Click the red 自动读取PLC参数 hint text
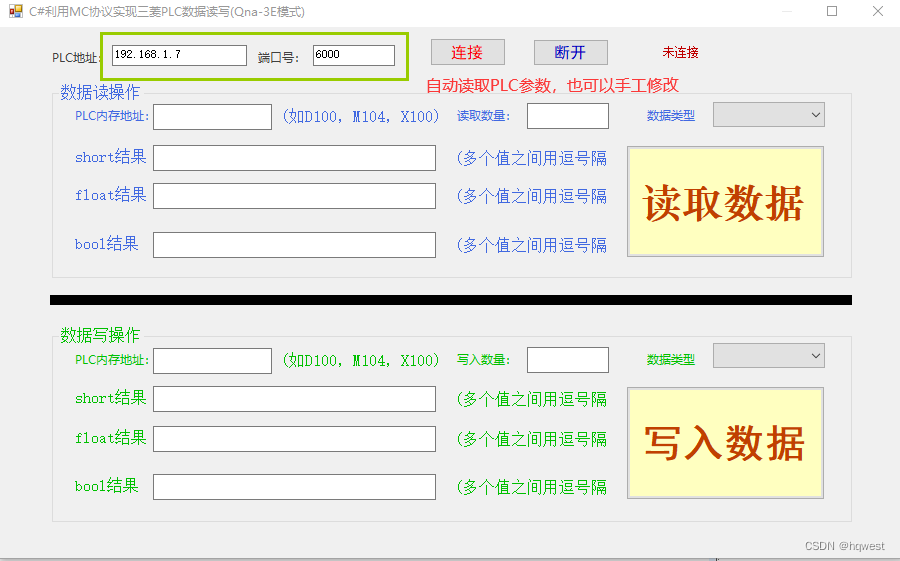 pos(552,85)
